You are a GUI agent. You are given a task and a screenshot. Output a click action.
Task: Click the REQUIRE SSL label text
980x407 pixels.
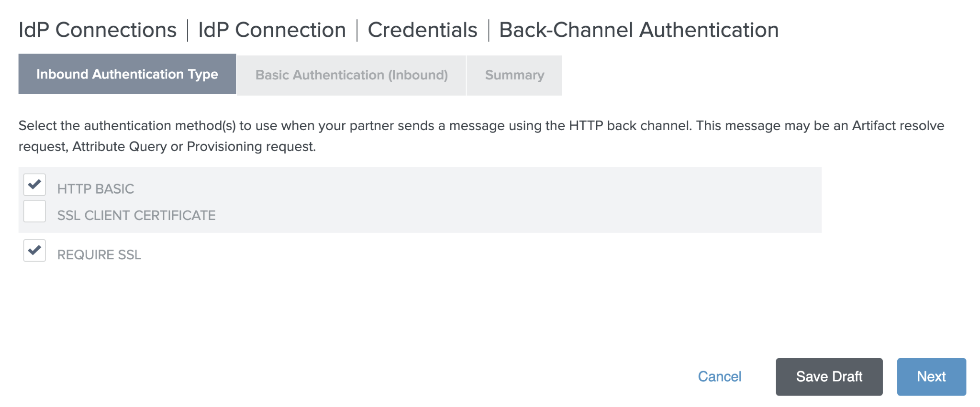99,255
